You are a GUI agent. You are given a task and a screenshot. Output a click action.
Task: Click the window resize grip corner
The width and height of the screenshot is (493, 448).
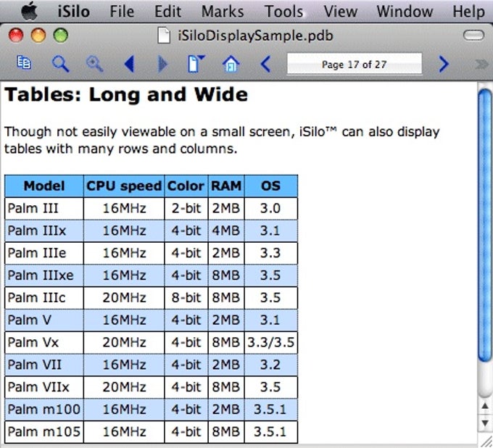[486, 441]
